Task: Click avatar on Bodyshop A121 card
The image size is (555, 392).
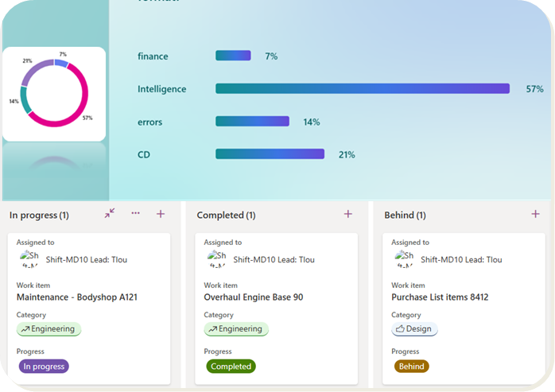Action: click(x=31, y=259)
